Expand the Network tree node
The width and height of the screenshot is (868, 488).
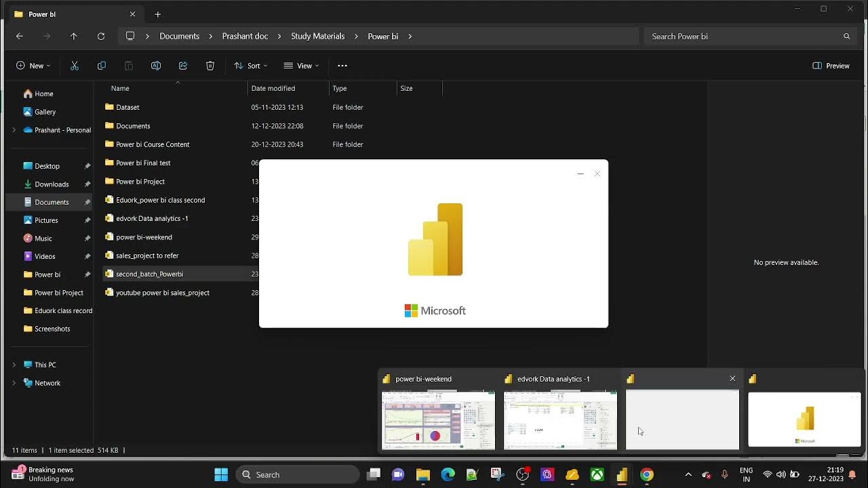(x=14, y=383)
